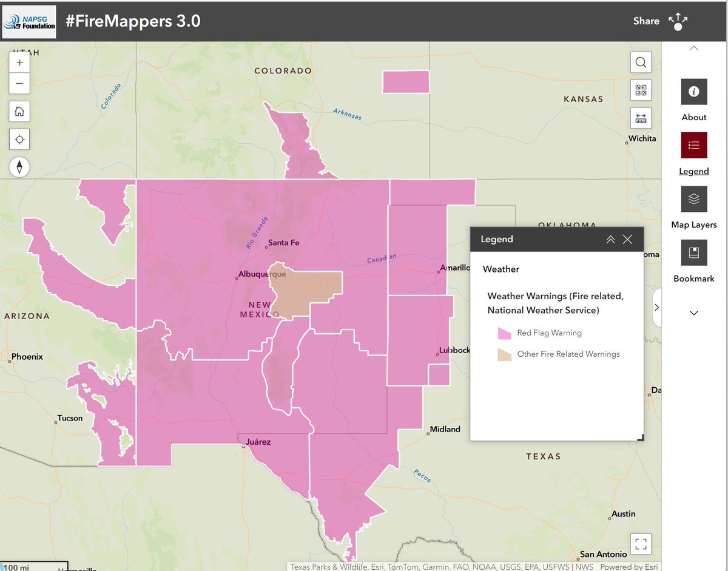This screenshot has height=571, width=728.
Task: Return to the default home extent
Action: click(x=20, y=112)
